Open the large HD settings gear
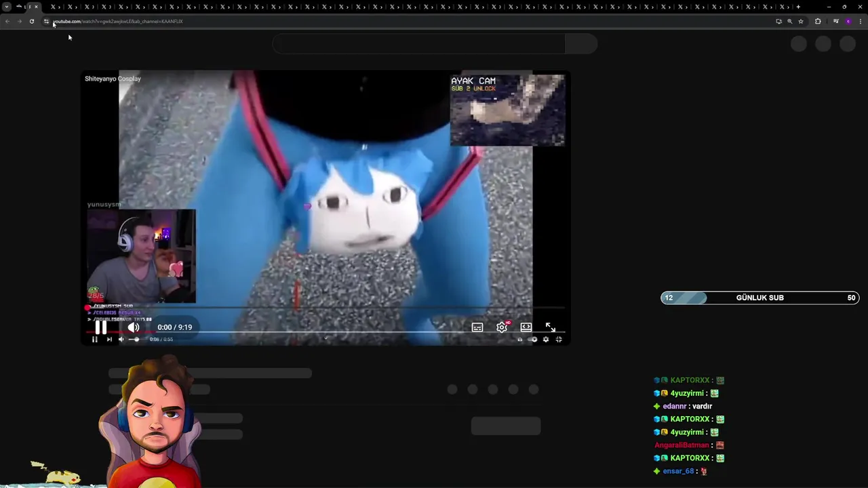 tap(502, 327)
